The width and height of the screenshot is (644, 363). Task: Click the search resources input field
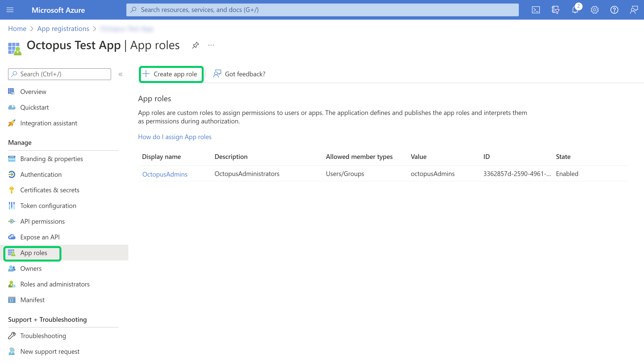pos(322,10)
